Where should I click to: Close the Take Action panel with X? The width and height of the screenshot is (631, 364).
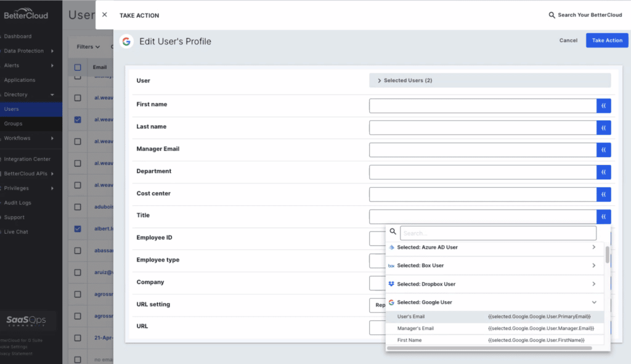click(105, 15)
